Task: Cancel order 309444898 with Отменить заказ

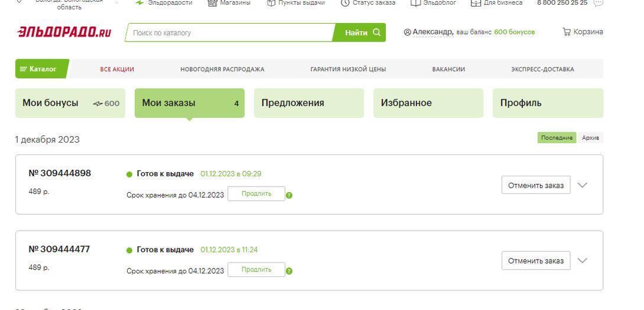Action: [x=535, y=185]
